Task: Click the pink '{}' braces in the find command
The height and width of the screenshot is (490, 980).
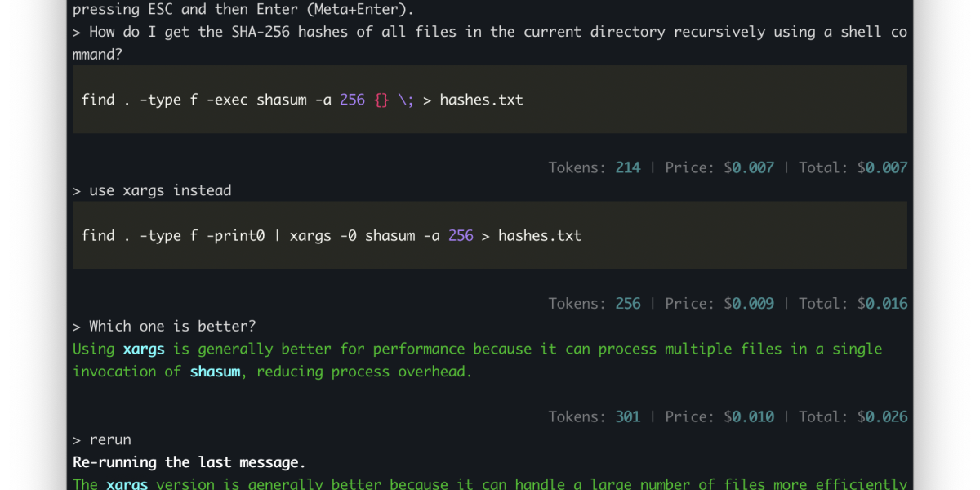Action: [x=381, y=100]
